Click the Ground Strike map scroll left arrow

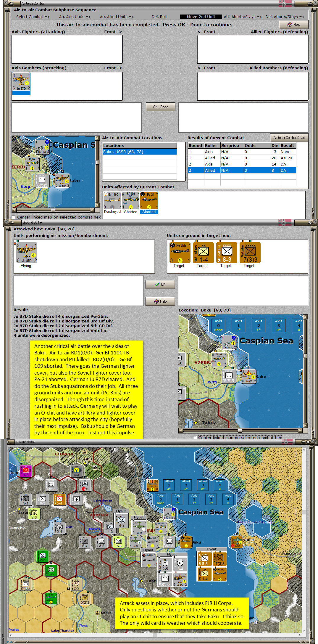(x=180, y=431)
